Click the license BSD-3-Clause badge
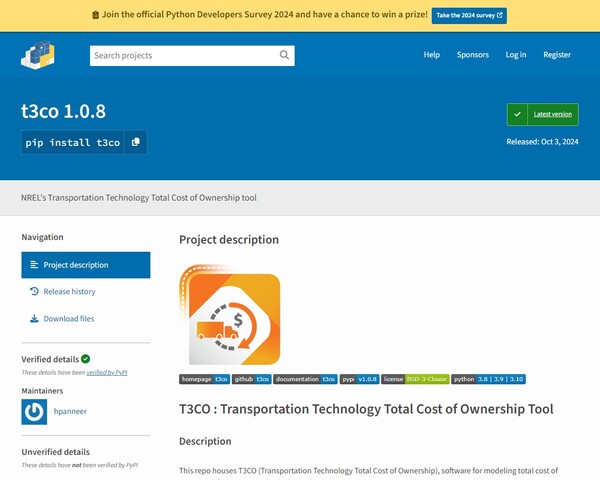 [415, 379]
